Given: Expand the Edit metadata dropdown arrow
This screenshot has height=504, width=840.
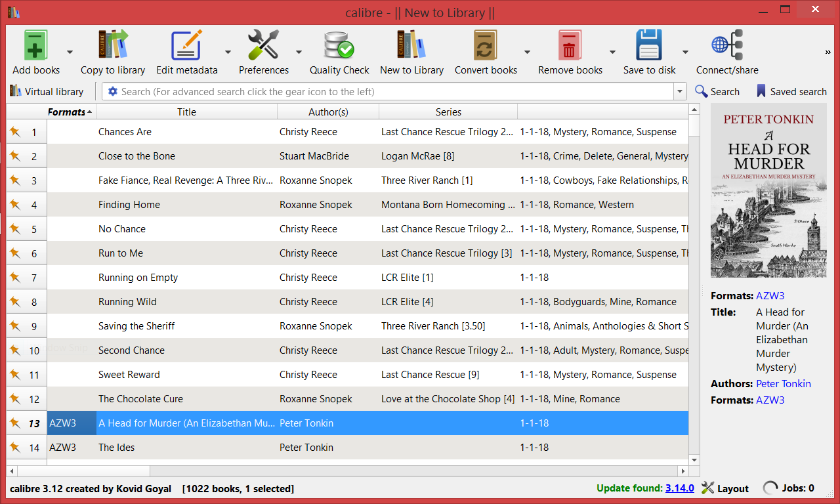Looking at the screenshot, I should [x=228, y=52].
